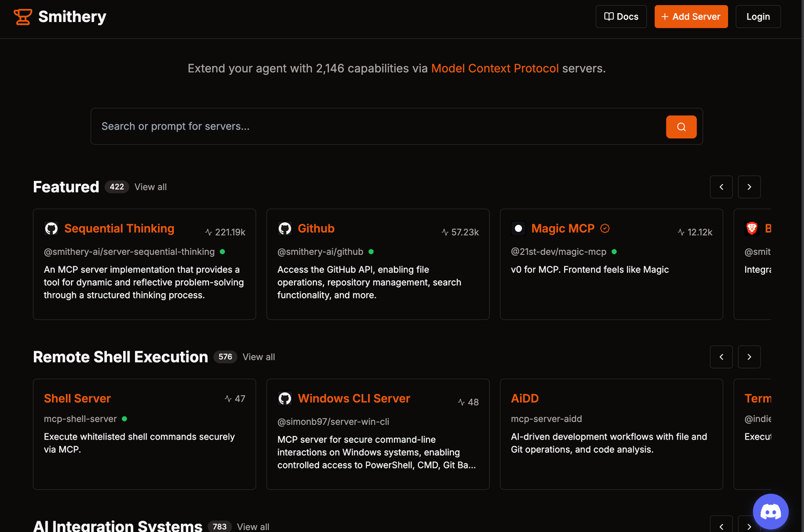
Task: Focus the search servers input field
Action: click(x=380, y=126)
